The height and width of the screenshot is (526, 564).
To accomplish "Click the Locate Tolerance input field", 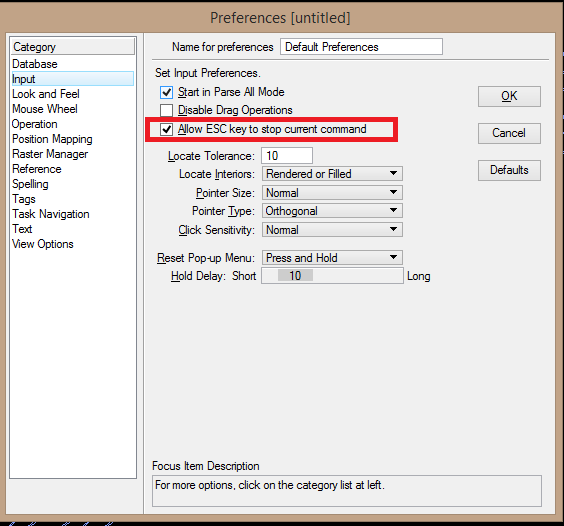I will 287,156.
